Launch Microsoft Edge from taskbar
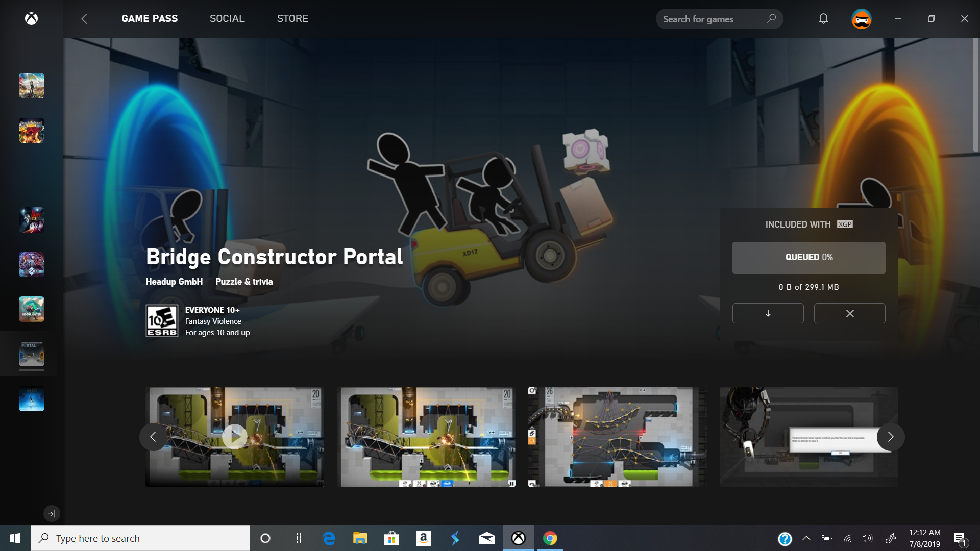 329,538
